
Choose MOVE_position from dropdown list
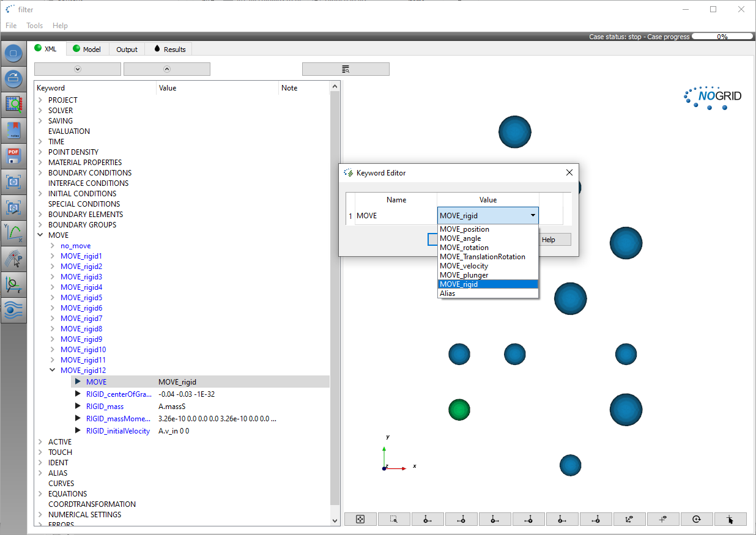(488, 229)
